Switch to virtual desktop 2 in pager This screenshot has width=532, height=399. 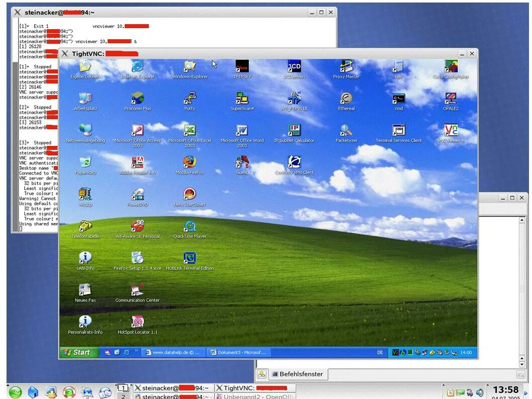tap(123, 396)
